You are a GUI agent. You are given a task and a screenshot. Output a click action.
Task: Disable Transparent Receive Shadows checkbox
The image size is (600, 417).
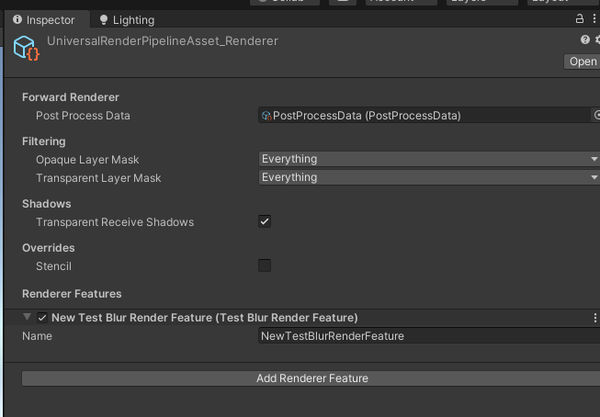(265, 222)
